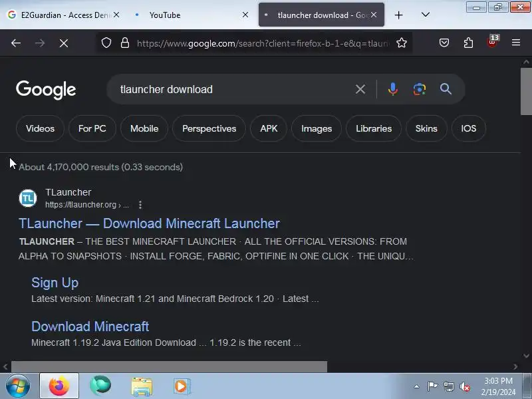The image size is (532, 399).
Task: Click the muted volume tray icon
Action: [x=465, y=386]
